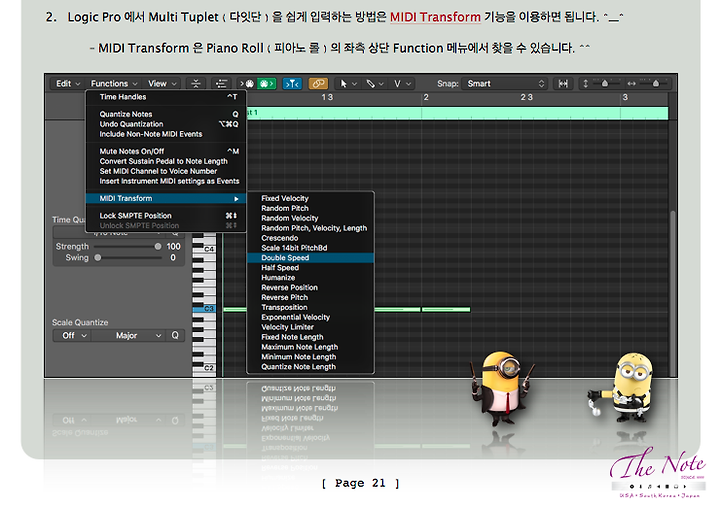
Task: Select Humanize transform
Action: (310, 278)
